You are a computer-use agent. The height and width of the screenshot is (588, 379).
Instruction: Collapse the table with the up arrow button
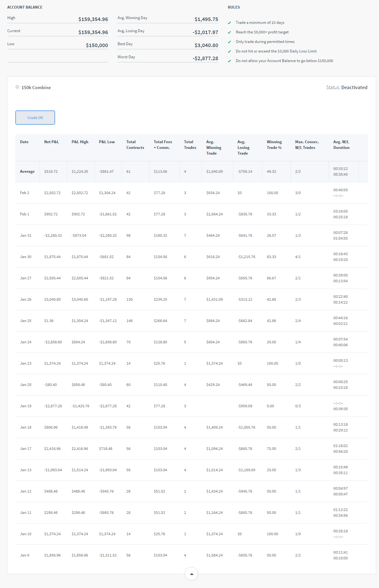191,574
